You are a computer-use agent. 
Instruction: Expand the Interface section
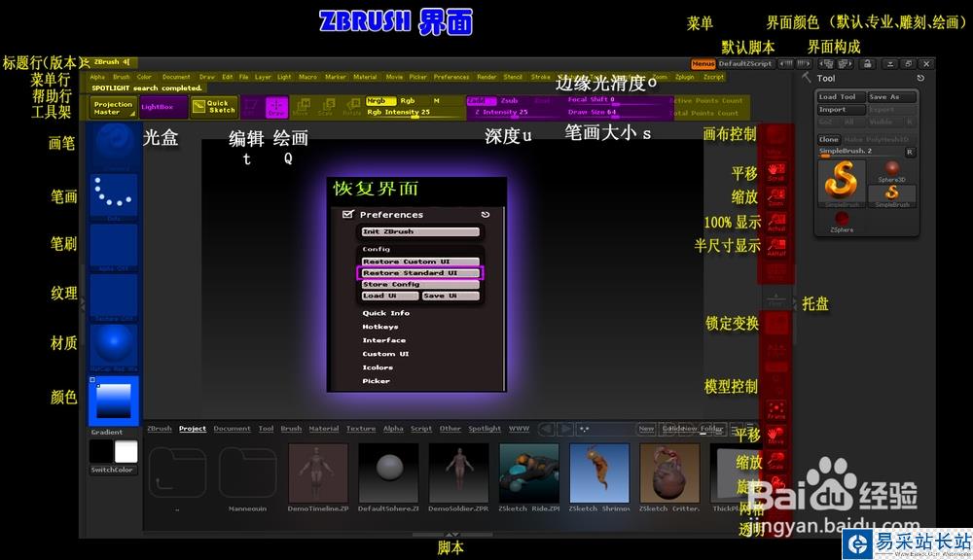click(x=384, y=340)
